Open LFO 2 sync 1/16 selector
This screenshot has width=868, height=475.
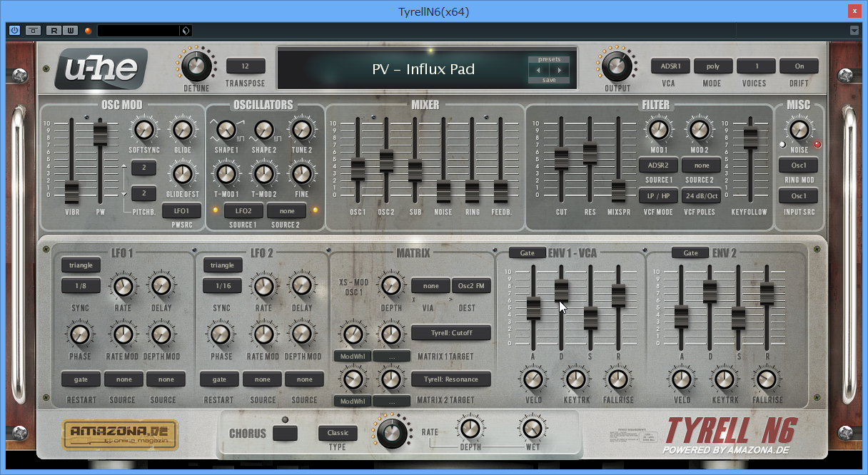222,286
